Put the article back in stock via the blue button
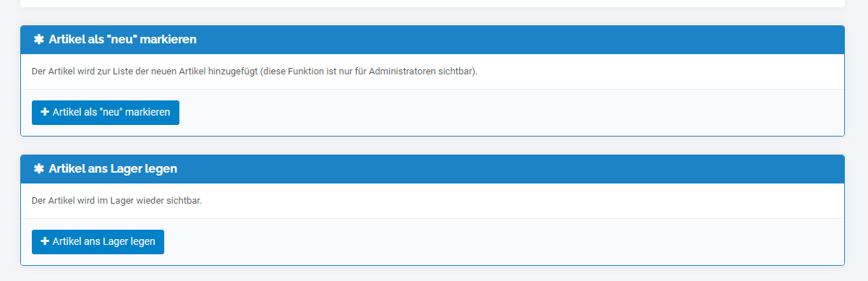The width and height of the screenshot is (868, 281). pyautogui.click(x=98, y=242)
